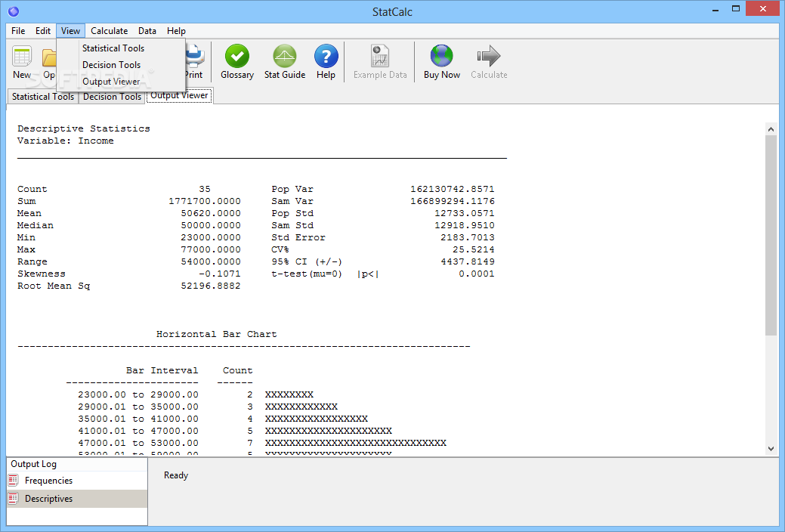
Task: Open the Stat Guide bell curve icon
Action: (284, 56)
